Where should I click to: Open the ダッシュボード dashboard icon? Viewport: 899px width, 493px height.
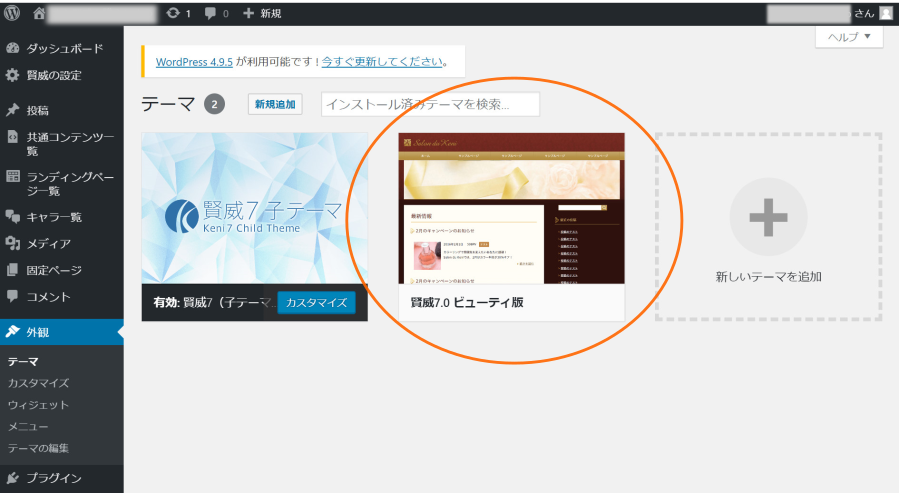click(x=13, y=48)
